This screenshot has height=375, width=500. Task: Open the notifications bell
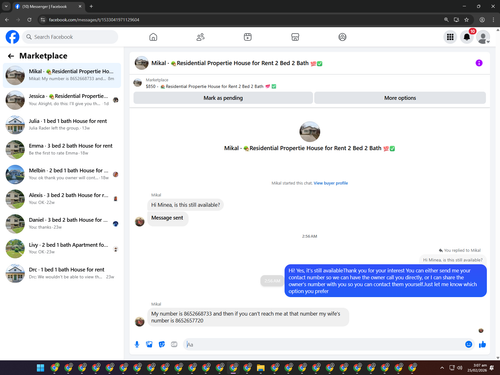467,37
